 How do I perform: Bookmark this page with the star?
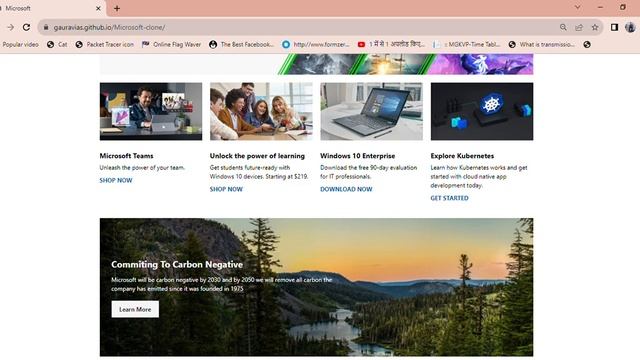tap(595, 27)
